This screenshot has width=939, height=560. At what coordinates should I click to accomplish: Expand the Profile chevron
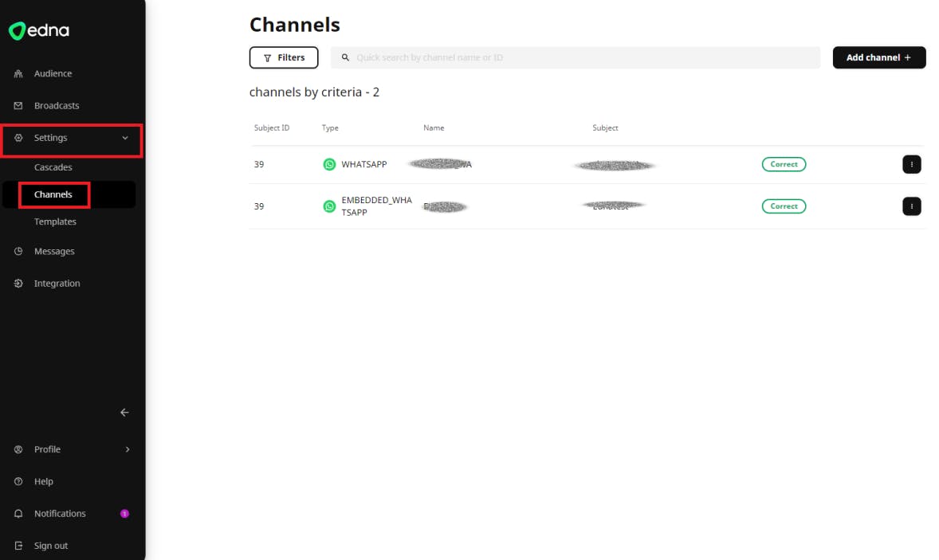(x=128, y=449)
